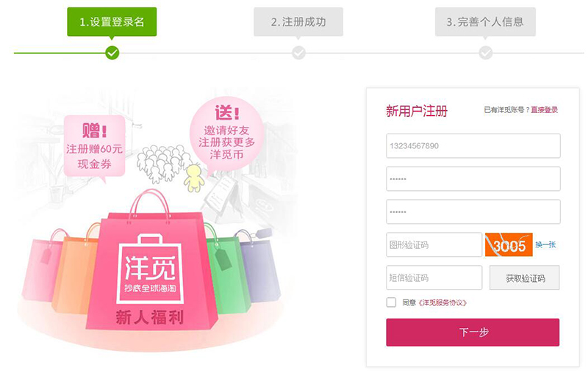Select the 2.注册成功 step tab
The height and width of the screenshot is (381, 588).
[298, 22]
